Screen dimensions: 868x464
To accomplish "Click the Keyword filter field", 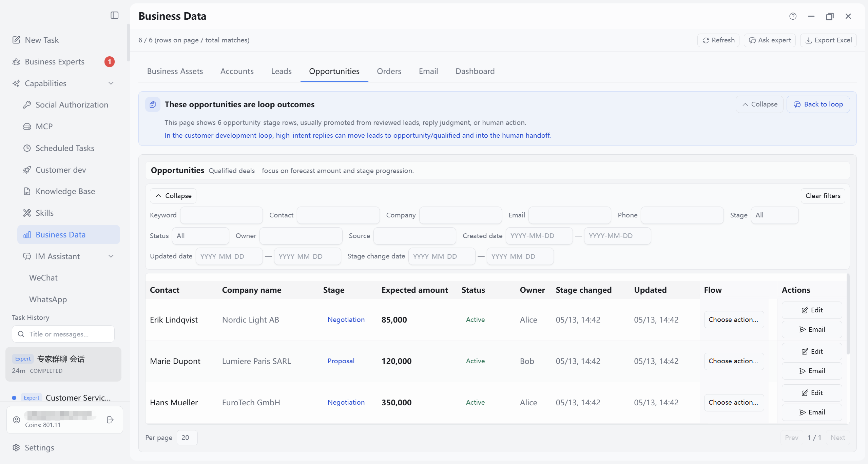I will pos(221,215).
